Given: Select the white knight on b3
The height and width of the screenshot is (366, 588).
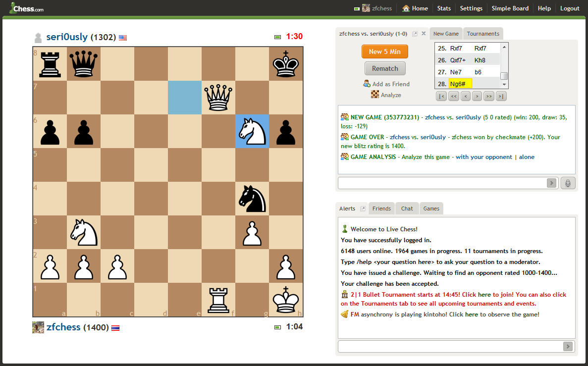Looking at the screenshot, I should tap(84, 232).
